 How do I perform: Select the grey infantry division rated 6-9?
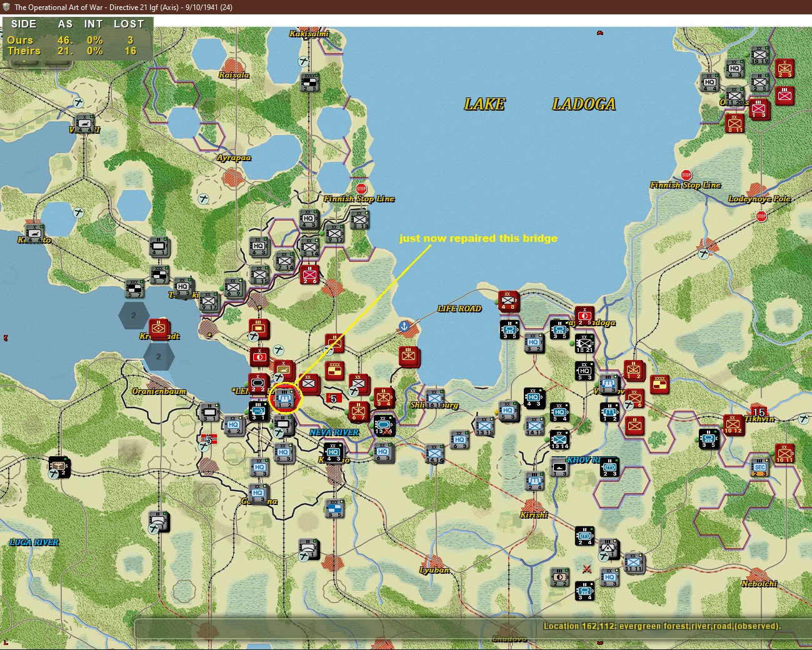tap(234, 288)
